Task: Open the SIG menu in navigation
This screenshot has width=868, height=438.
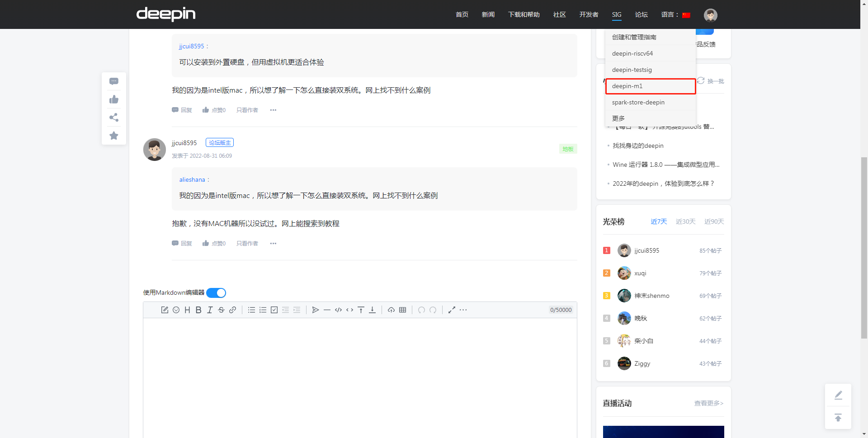Action: (617, 14)
